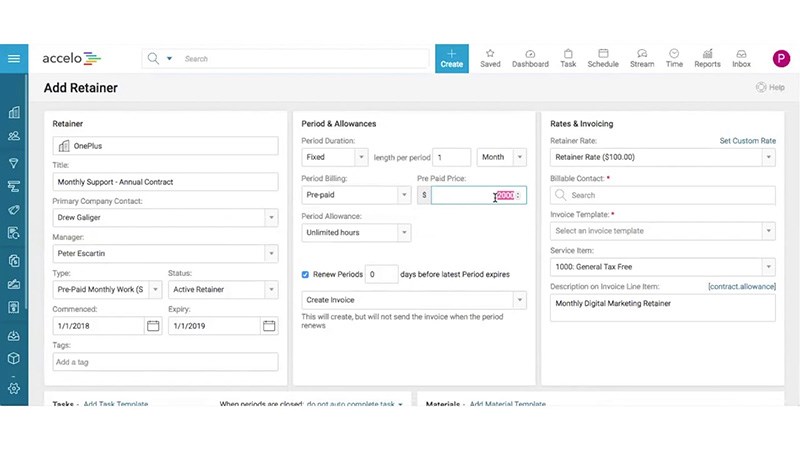Expand the search filter dropdown arrow
The height and width of the screenshot is (450, 800).
click(169, 59)
